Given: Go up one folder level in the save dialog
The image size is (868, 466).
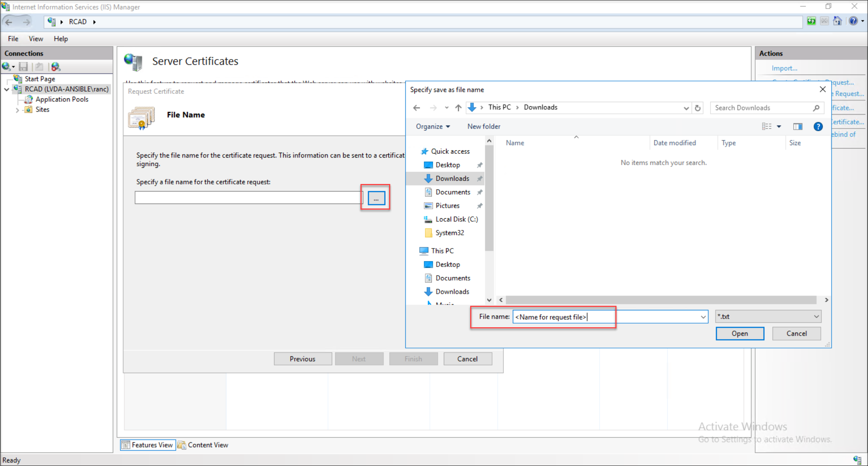Looking at the screenshot, I should [458, 107].
